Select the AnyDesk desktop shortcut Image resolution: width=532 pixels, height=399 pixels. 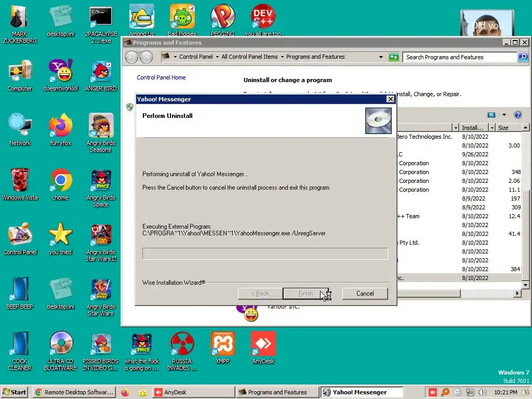(x=263, y=348)
